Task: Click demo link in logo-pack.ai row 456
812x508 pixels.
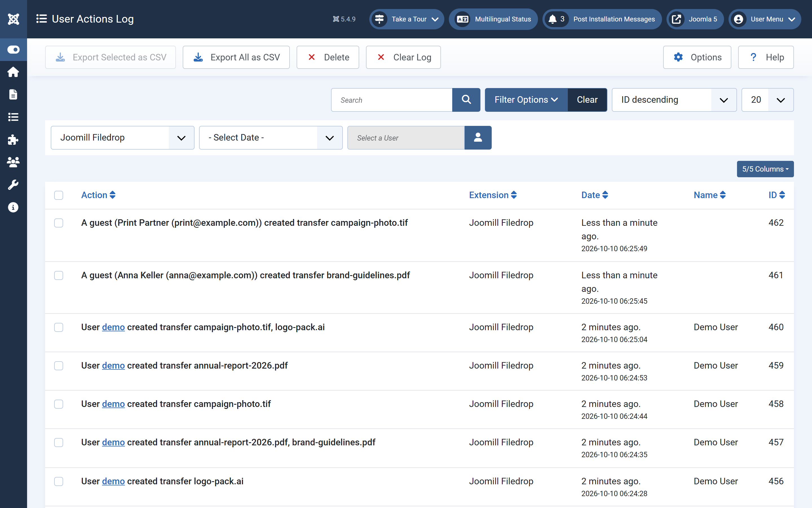Action: [x=113, y=481]
